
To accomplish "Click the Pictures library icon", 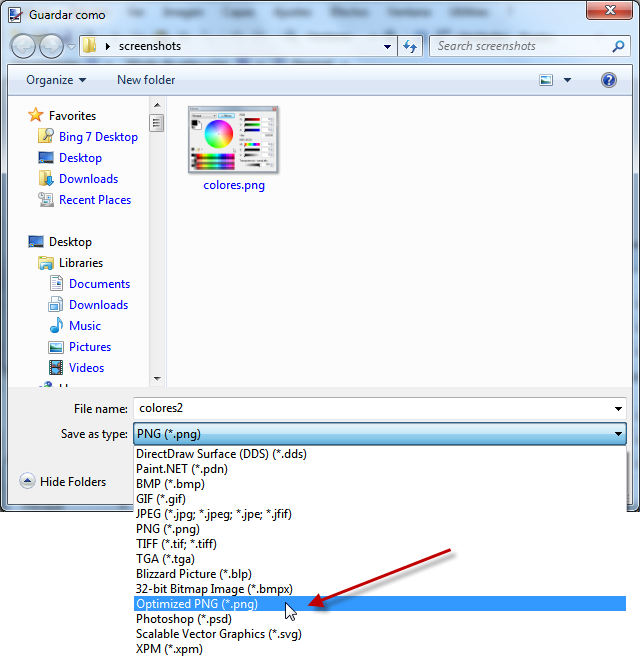I will (56, 347).
